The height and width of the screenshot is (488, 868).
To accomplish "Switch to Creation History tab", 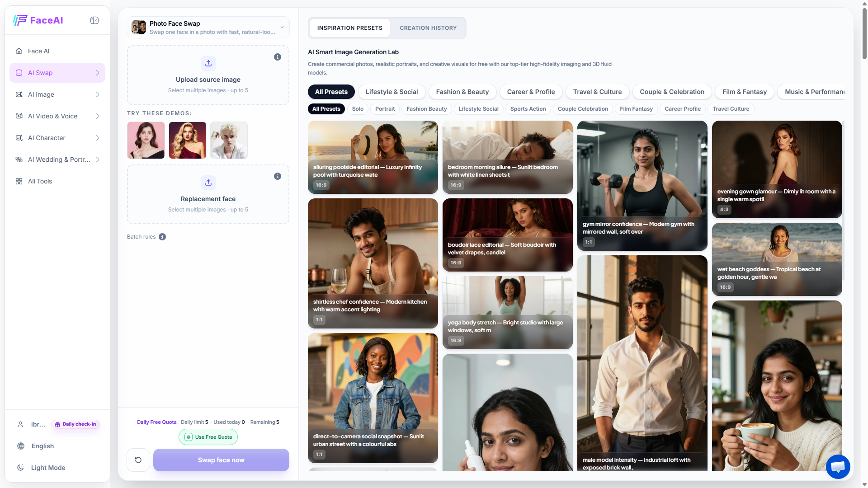I will click(x=428, y=28).
